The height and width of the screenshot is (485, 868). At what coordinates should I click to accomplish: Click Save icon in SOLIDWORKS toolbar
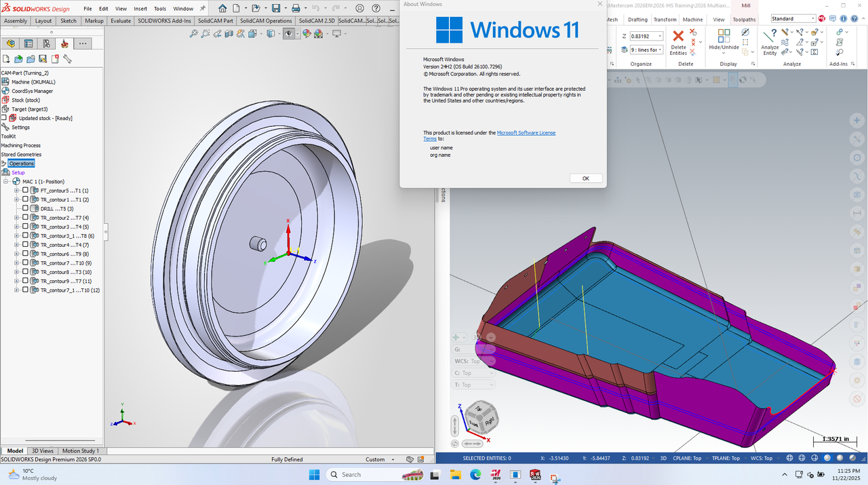[276, 8]
